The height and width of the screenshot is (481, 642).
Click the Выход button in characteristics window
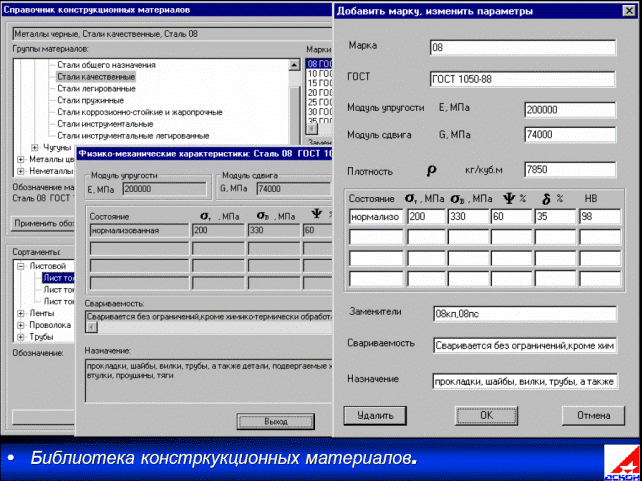(276, 421)
